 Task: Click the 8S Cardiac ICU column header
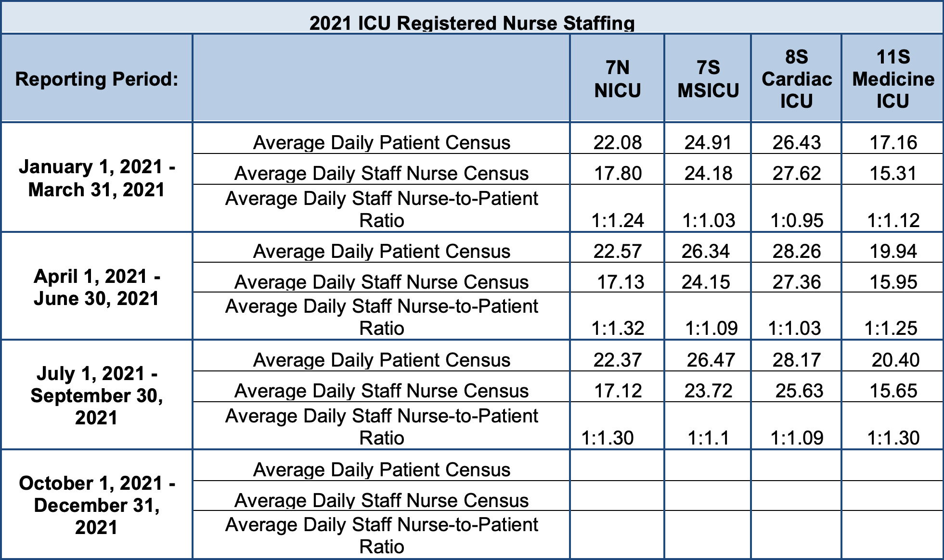pos(797,79)
